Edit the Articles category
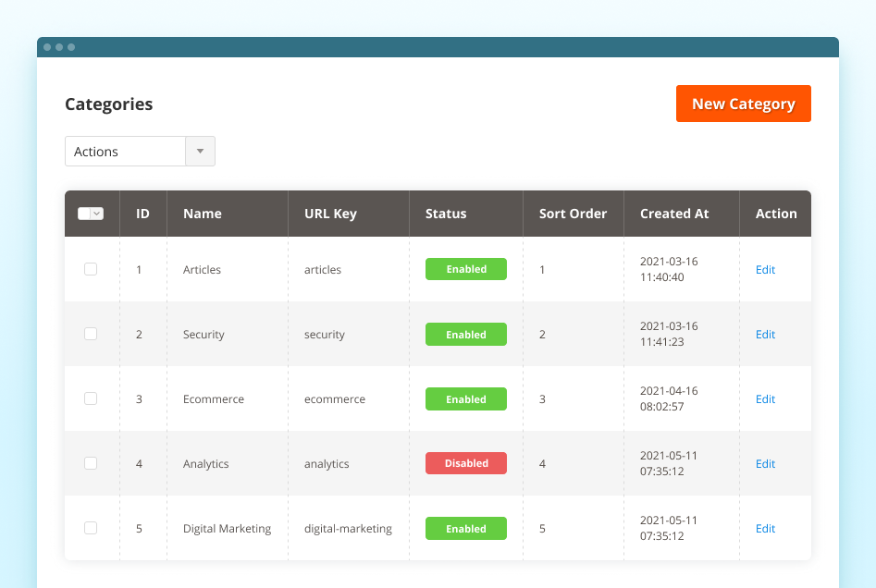876x588 pixels. point(765,270)
